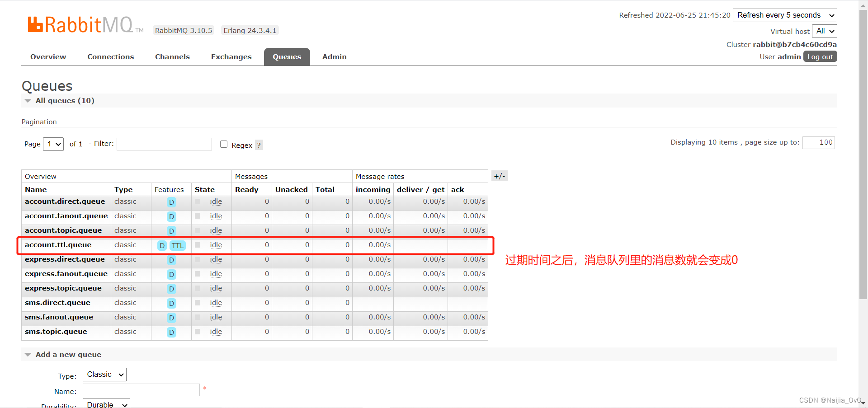Open account.direct.queue details

pos(65,202)
